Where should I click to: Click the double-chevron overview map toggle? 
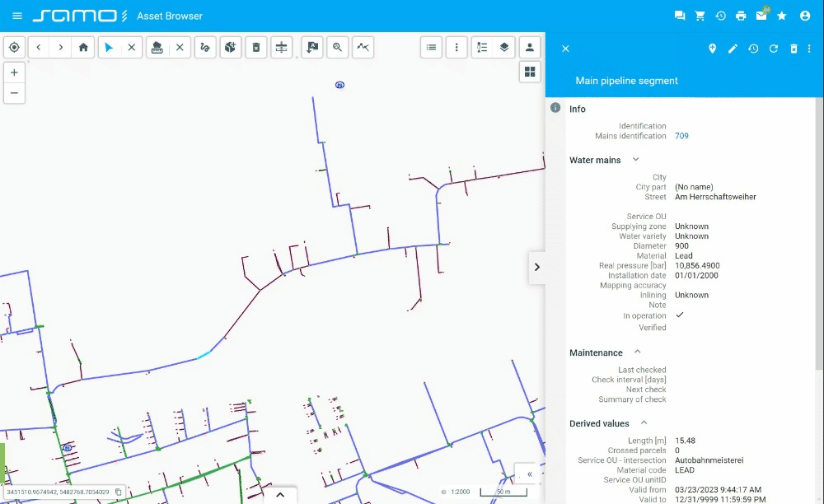[x=529, y=474]
